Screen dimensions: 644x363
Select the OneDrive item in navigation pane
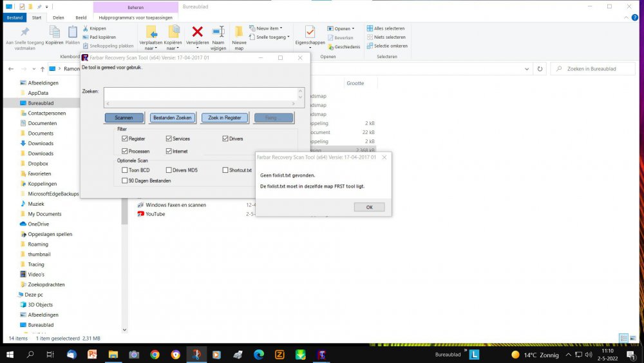pos(38,224)
